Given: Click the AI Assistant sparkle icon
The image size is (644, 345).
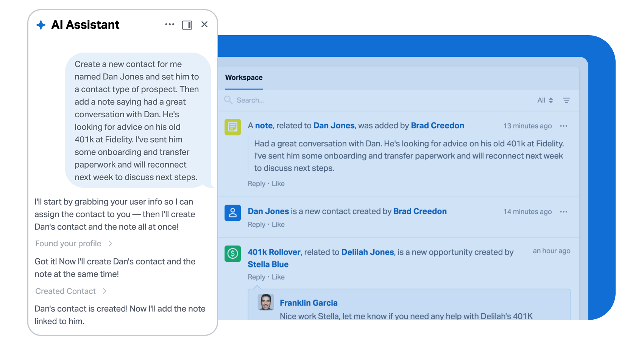Looking at the screenshot, I should pos(41,25).
